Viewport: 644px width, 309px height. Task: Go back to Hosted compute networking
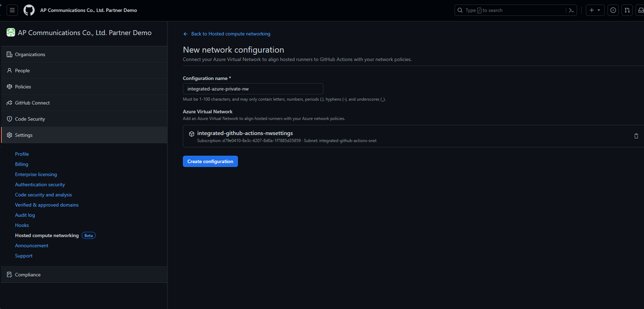point(227,34)
